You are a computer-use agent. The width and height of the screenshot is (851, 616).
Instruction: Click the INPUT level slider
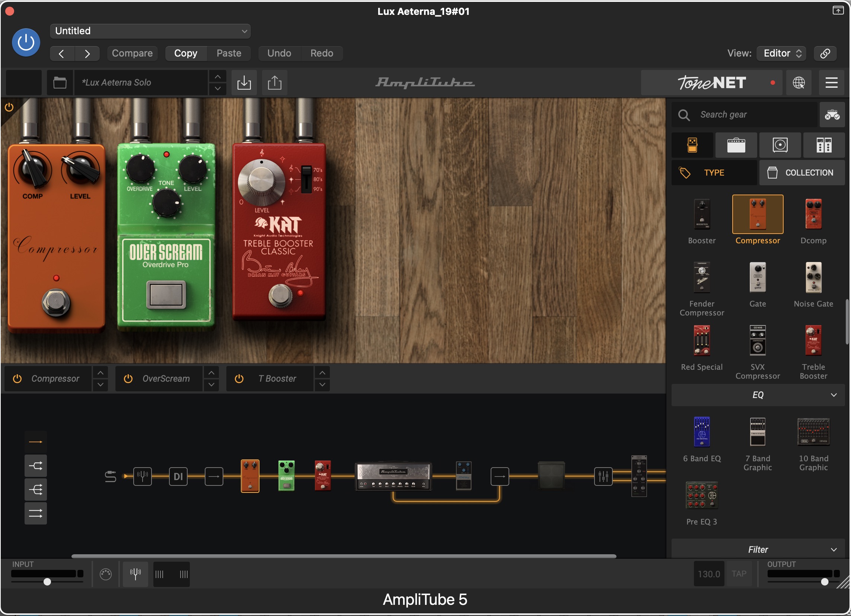click(47, 582)
